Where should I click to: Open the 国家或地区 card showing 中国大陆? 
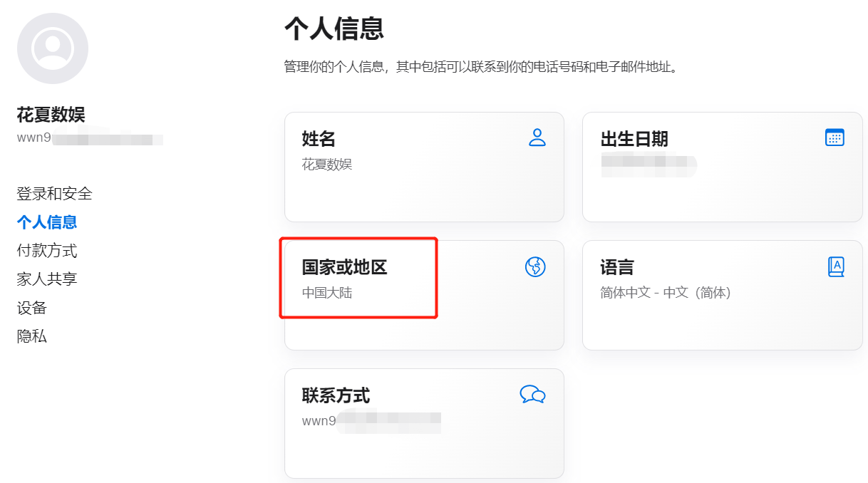pyautogui.click(x=424, y=295)
